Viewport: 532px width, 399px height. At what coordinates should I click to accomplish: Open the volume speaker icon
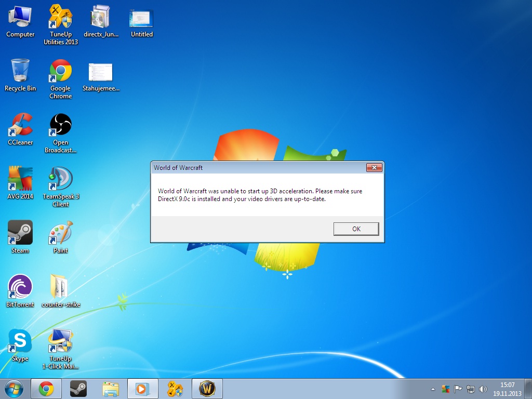[483, 389]
